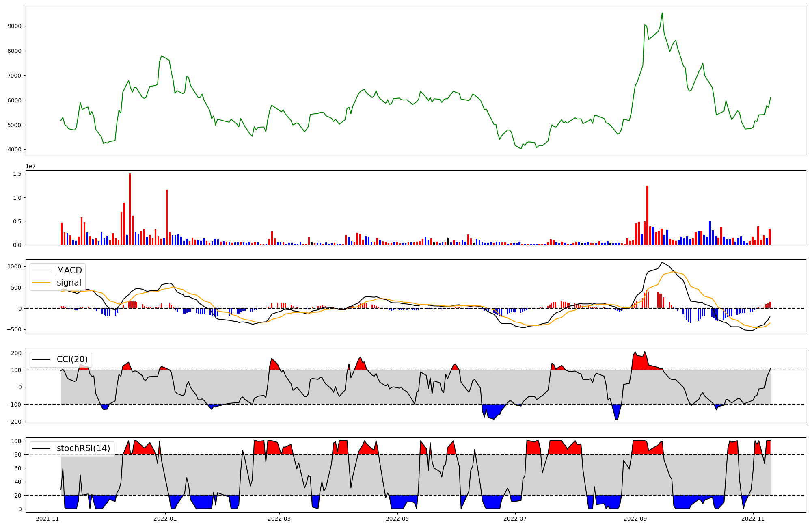Click the 200 tick on CCI axis

[x=17, y=353]
